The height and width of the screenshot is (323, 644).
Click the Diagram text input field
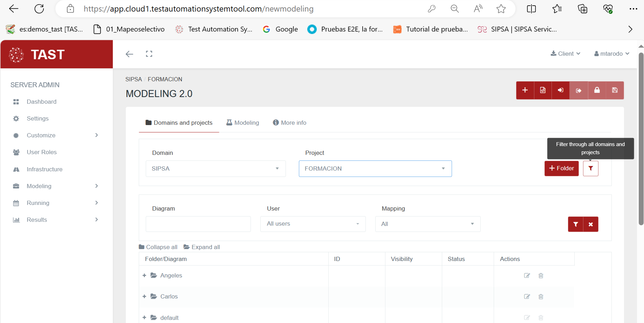click(198, 224)
